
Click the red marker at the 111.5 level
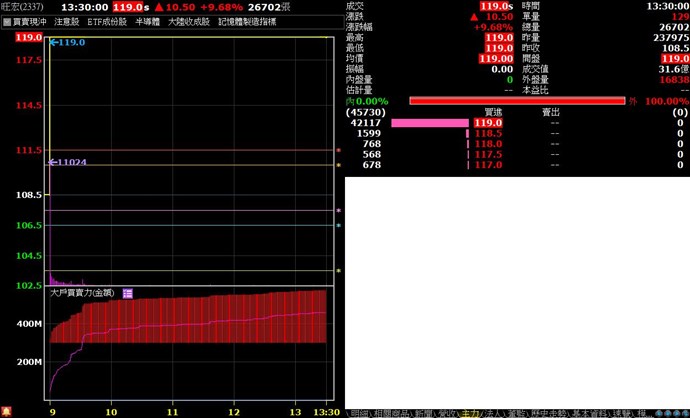tap(338, 151)
